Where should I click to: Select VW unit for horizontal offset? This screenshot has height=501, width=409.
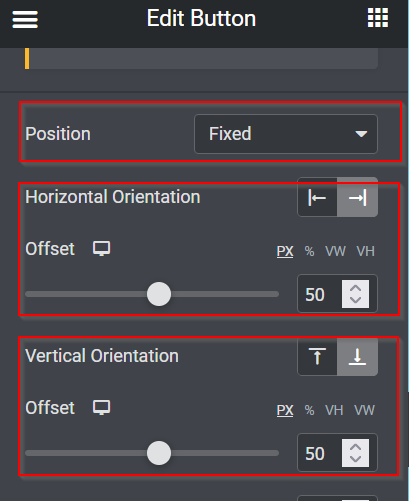(x=335, y=251)
